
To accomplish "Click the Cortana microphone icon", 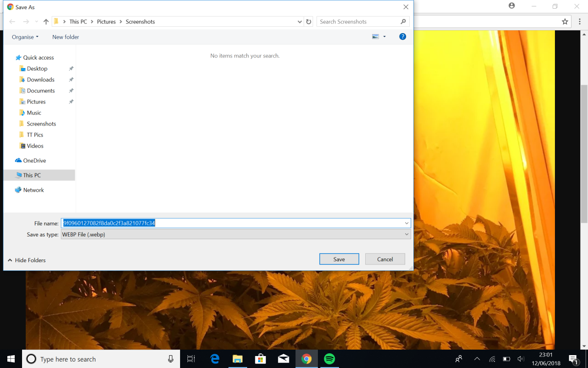I will coord(171,359).
